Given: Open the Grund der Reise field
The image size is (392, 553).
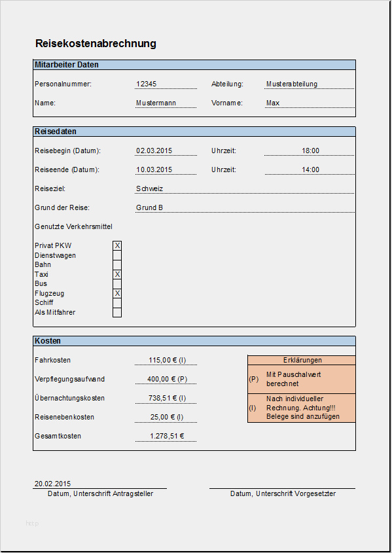Looking at the screenshot, I should [244, 207].
